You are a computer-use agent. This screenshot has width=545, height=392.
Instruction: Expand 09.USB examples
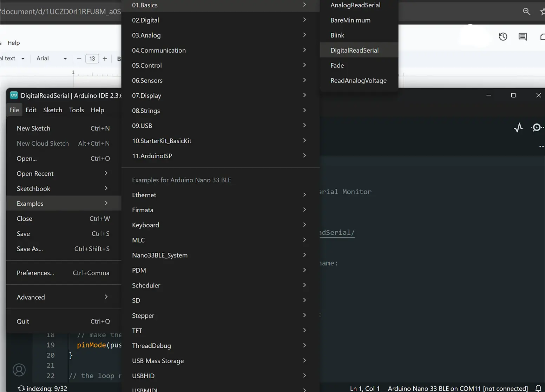tap(220, 126)
